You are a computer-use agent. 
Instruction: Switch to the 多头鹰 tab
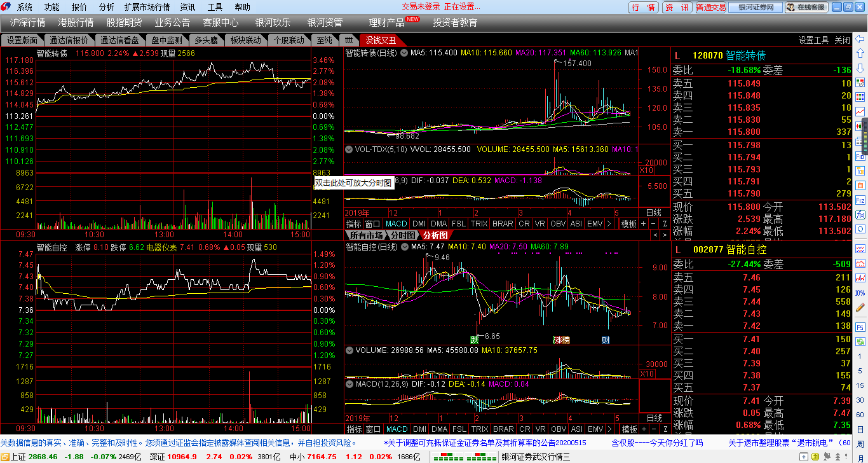pyautogui.click(x=206, y=40)
